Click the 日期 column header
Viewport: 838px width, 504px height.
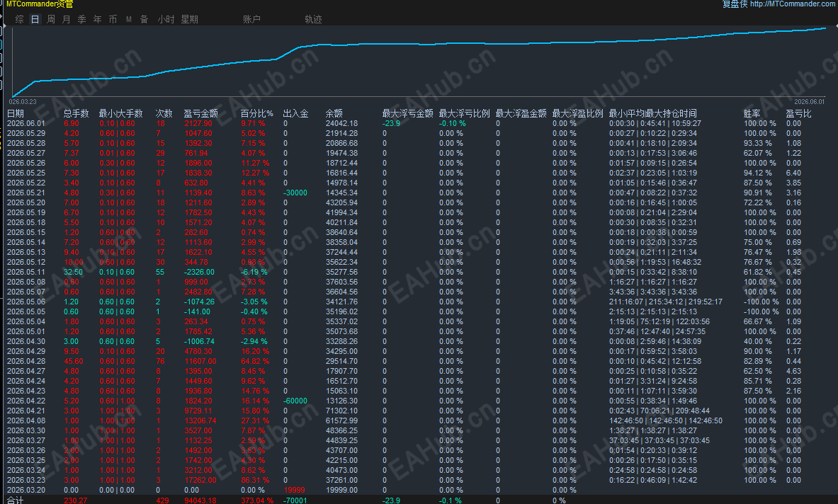click(x=16, y=113)
